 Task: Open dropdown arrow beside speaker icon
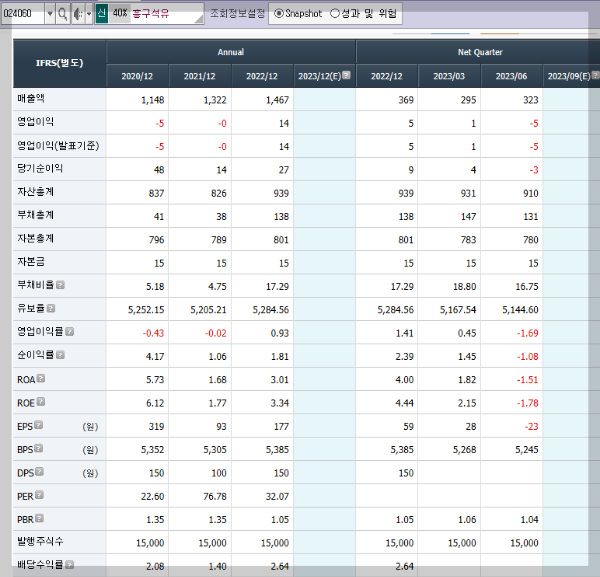[89, 14]
